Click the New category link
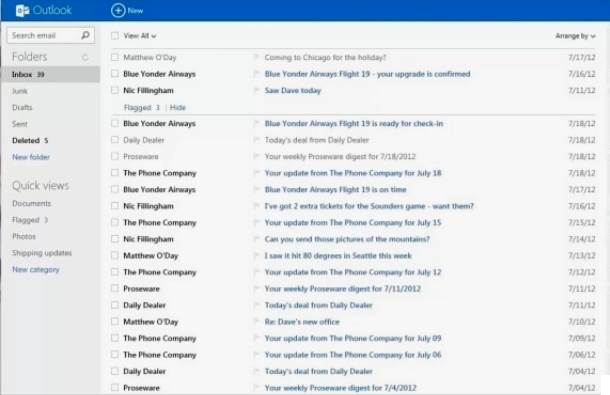The width and height of the screenshot is (610, 395). pos(35,269)
